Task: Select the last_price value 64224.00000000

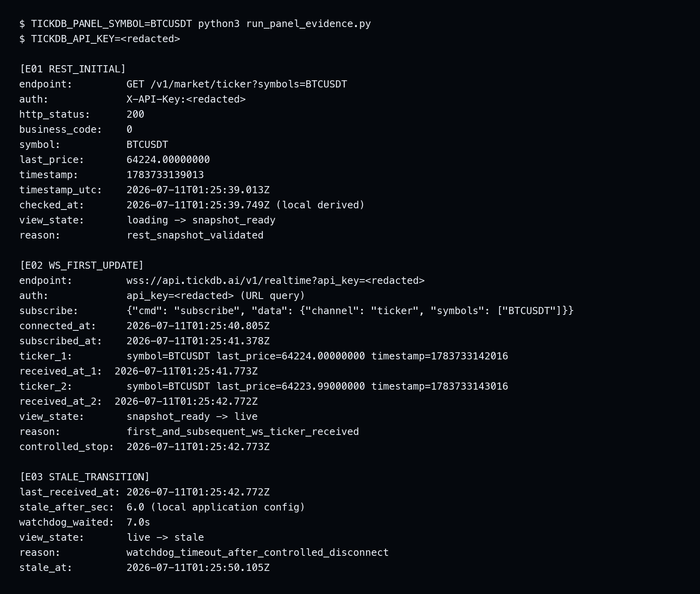Action: click(168, 160)
